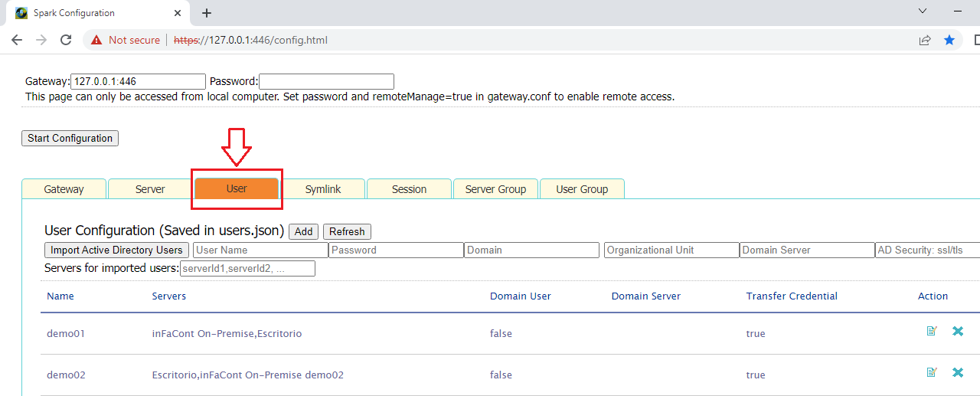Click demo01 Domain User value false
This screenshot has height=396, width=980.
coord(501,333)
